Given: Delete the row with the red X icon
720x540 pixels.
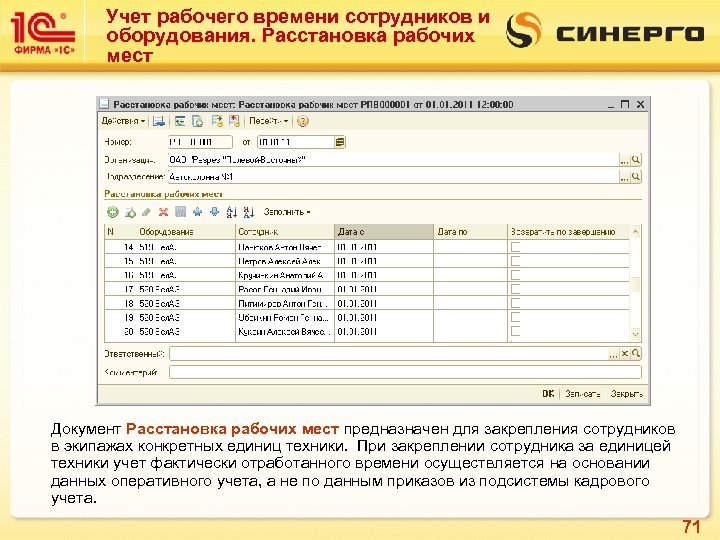Looking at the screenshot, I should [x=163, y=212].
